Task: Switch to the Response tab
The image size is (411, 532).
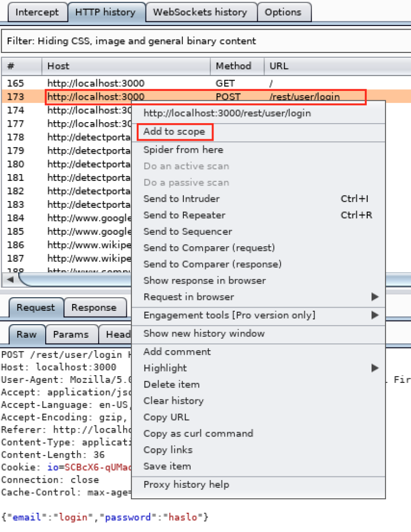Action: (94, 308)
